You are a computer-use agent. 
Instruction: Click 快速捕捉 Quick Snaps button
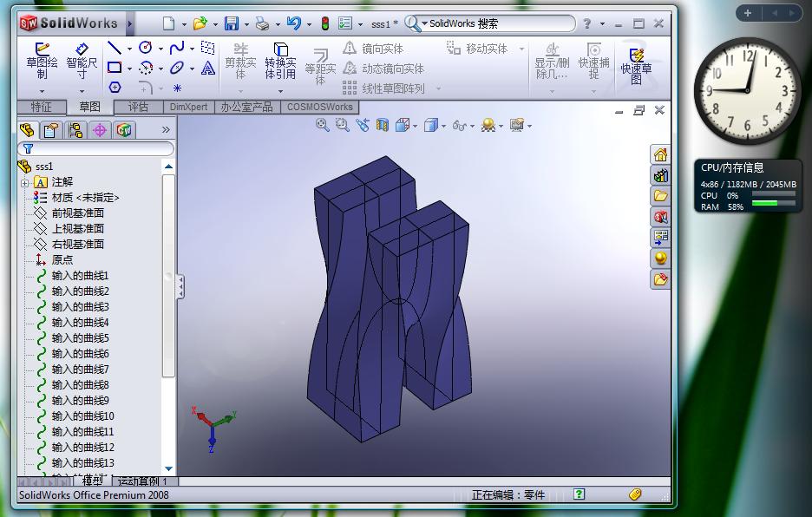coord(593,61)
